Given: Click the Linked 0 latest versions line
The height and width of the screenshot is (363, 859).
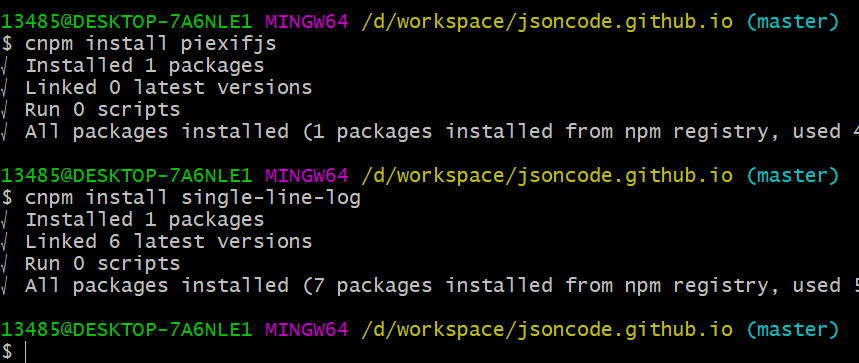Looking at the screenshot, I should click(169, 88).
